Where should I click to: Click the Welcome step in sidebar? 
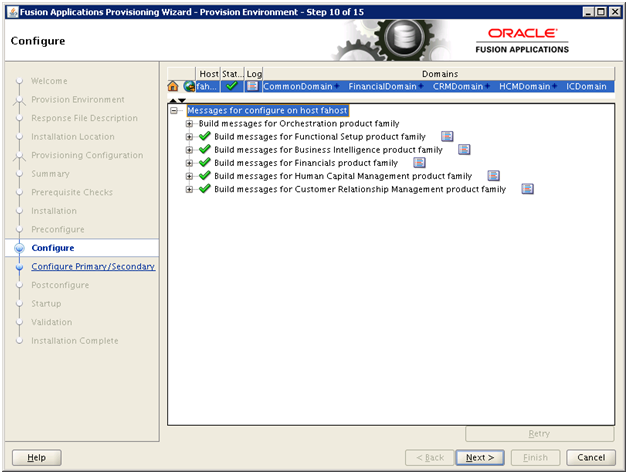coord(49,81)
